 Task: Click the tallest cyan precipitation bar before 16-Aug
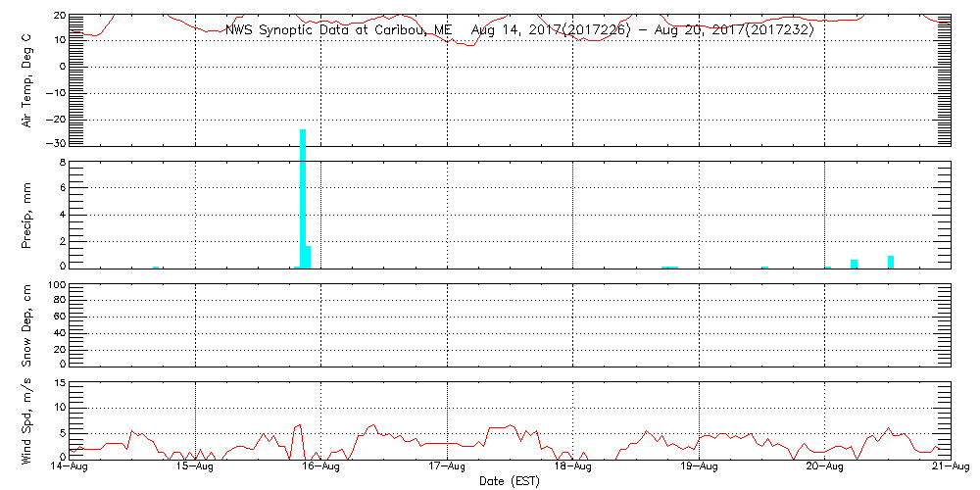pos(303,199)
